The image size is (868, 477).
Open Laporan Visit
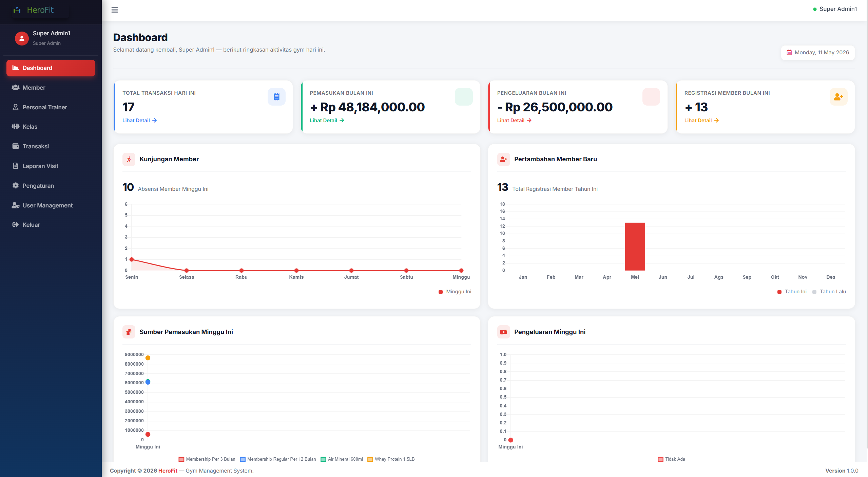tap(51, 166)
